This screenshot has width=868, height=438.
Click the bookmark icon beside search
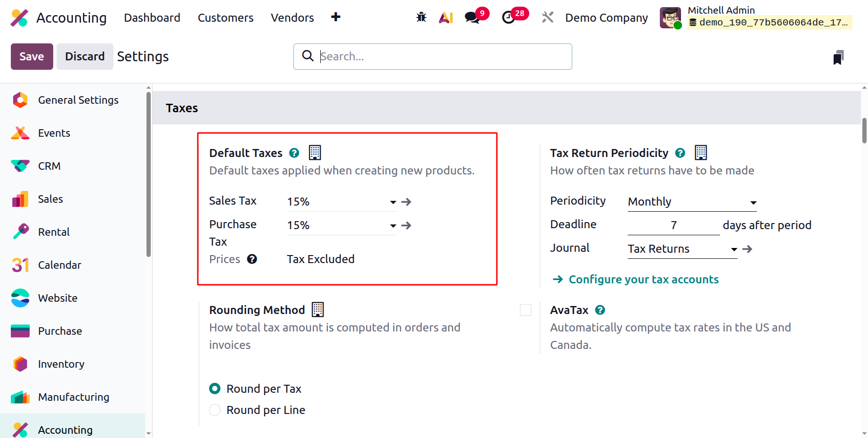click(838, 57)
